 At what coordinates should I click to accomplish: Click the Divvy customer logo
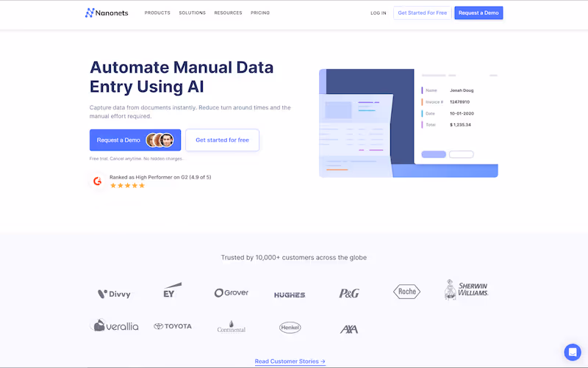(114, 294)
